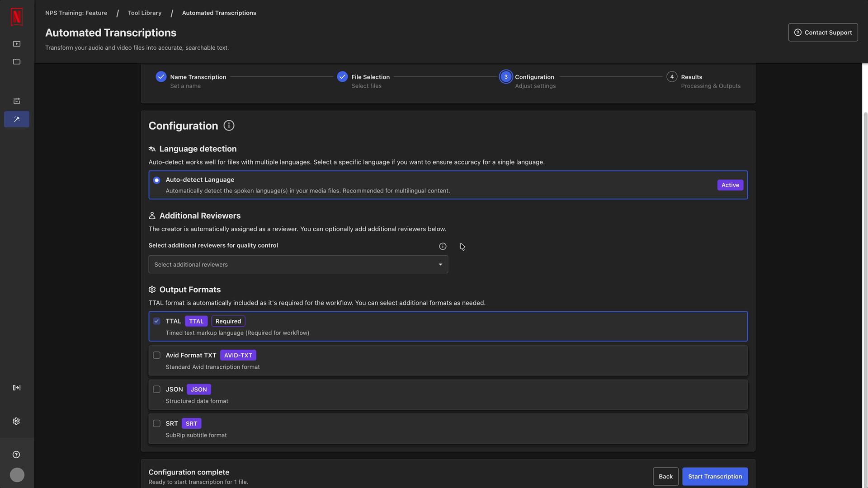Image resolution: width=868 pixels, height=488 pixels.
Task: Go to NPS Training: Feature breadcrumb
Action: pyautogui.click(x=76, y=13)
